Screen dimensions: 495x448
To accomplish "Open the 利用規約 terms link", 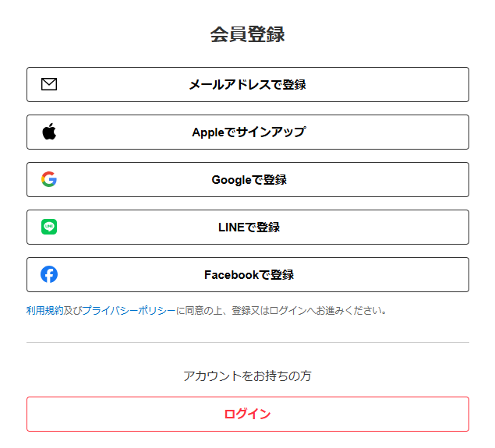I will [x=44, y=310].
